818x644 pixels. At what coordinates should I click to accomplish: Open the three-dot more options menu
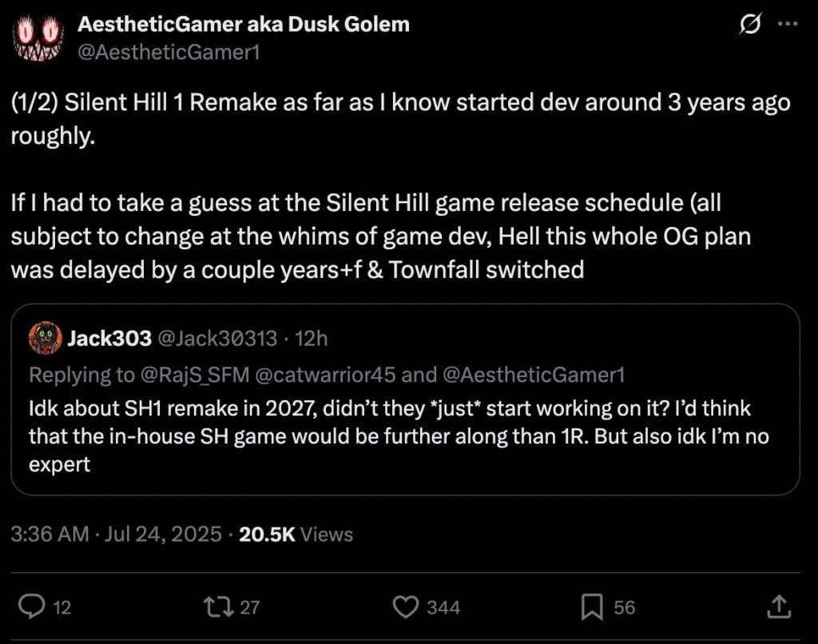pos(788,23)
